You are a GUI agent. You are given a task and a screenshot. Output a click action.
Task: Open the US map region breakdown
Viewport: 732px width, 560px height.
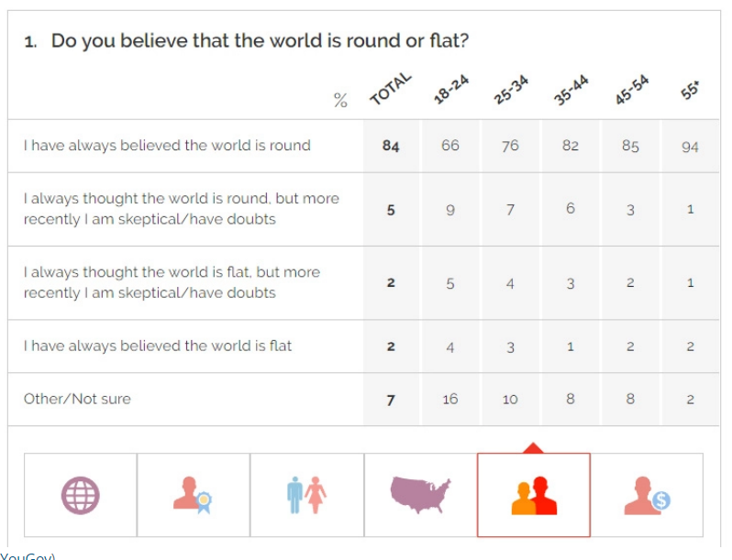(x=420, y=495)
